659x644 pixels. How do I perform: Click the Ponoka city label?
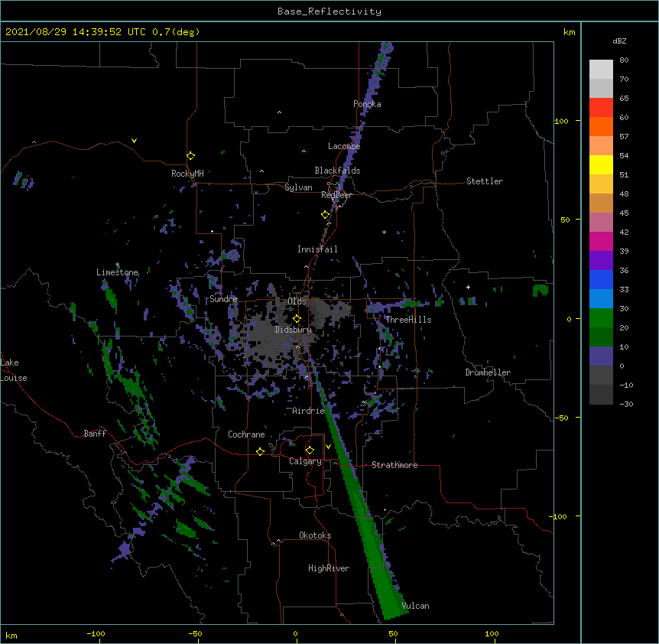tap(367, 104)
